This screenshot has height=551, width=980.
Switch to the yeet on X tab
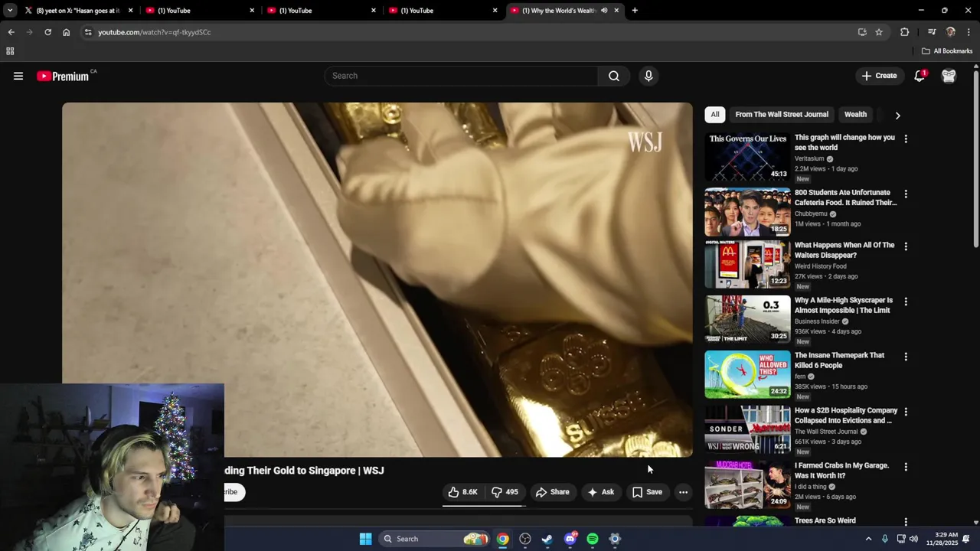pos(79,11)
